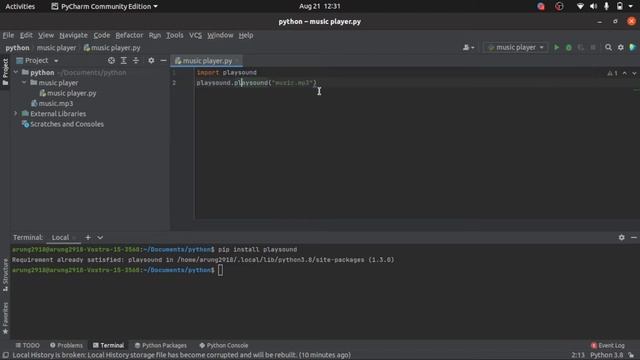
Task: Open the Help menu
Action: pyautogui.click(x=246, y=35)
